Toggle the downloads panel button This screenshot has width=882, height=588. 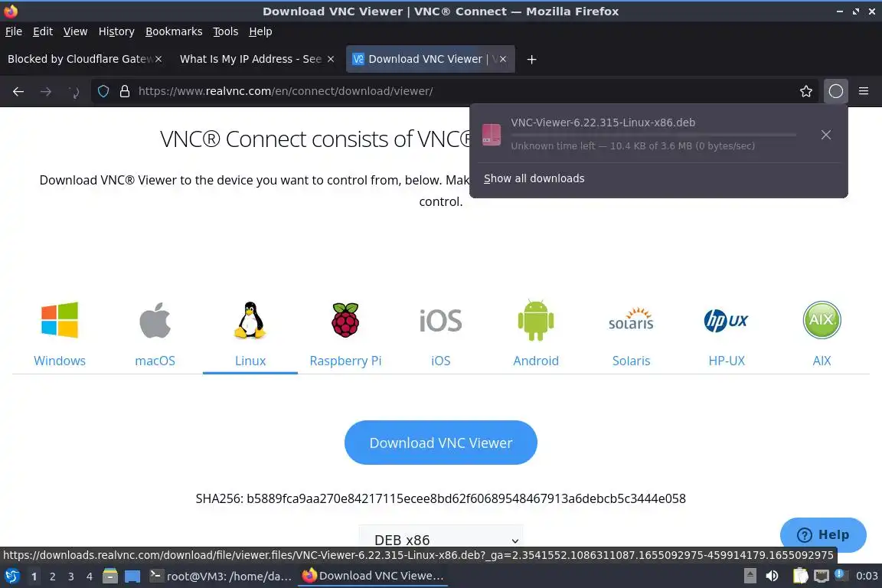[835, 91]
